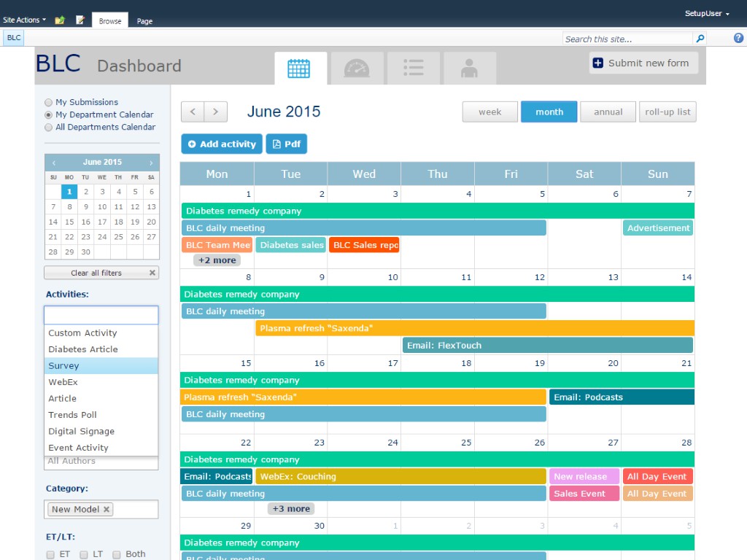Click Submit new form button
Viewport: 747px width, 560px height.
(643, 63)
